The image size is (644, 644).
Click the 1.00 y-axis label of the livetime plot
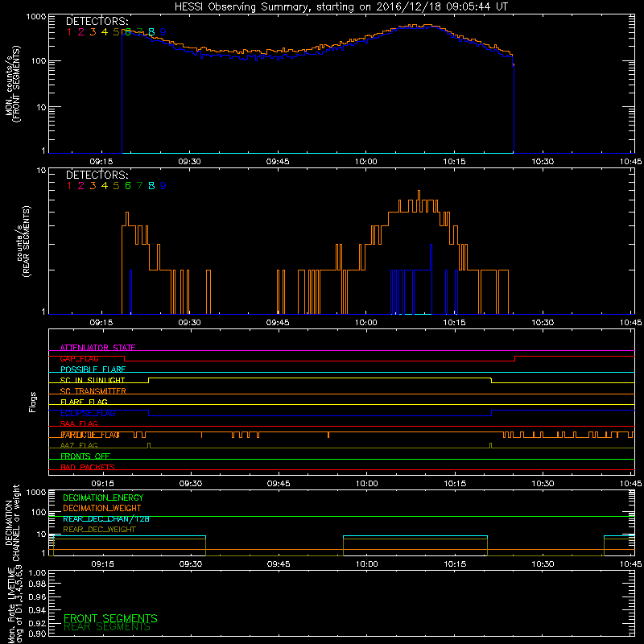[37, 572]
